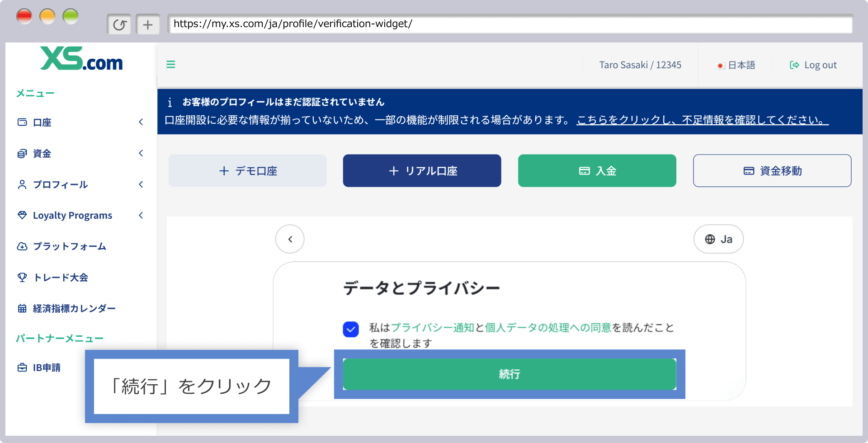Click the パートナーメニュー section heading
The height and width of the screenshot is (443, 868).
click(x=60, y=339)
